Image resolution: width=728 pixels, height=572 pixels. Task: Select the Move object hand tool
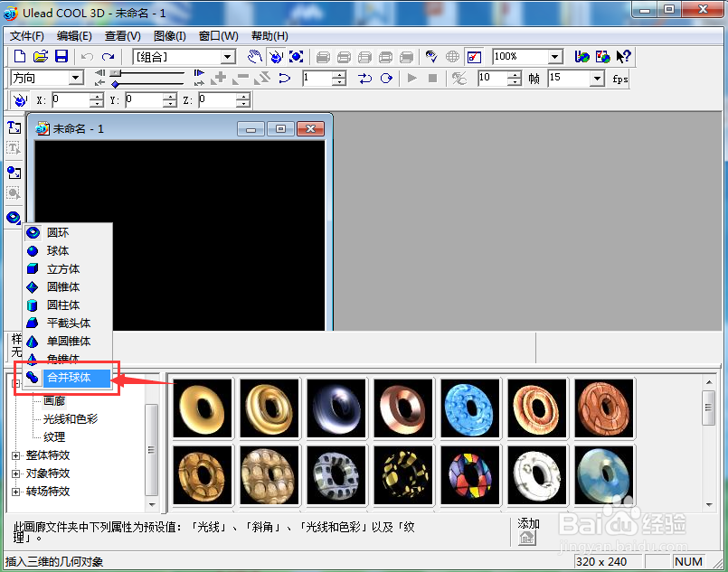[254, 57]
